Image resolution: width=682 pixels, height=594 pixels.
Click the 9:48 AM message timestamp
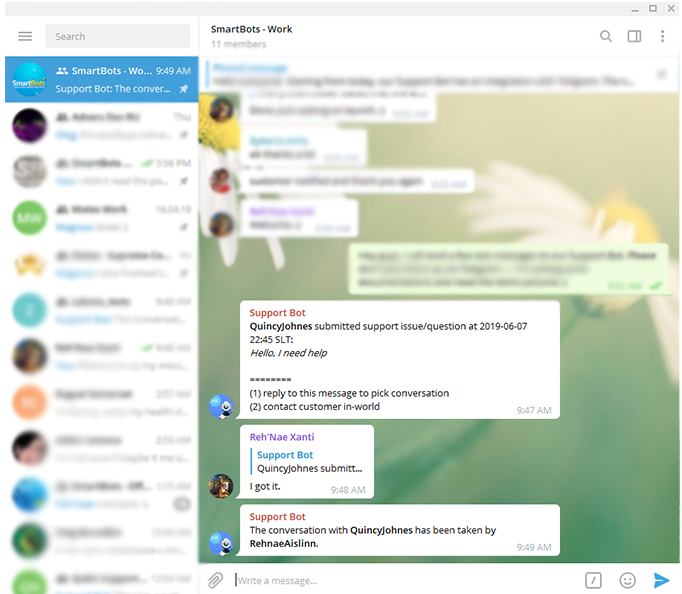pyautogui.click(x=348, y=490)
